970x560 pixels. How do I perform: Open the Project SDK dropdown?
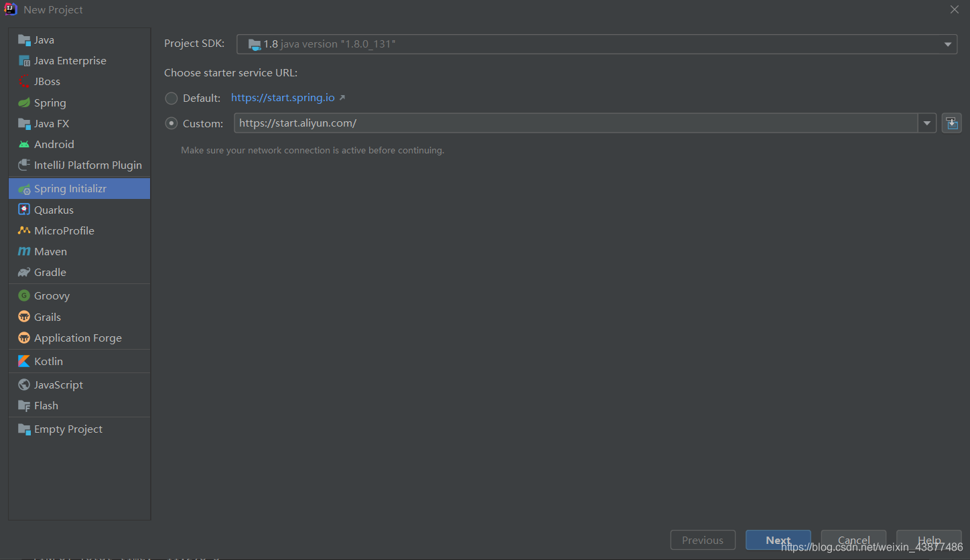(x=597, y=44)
